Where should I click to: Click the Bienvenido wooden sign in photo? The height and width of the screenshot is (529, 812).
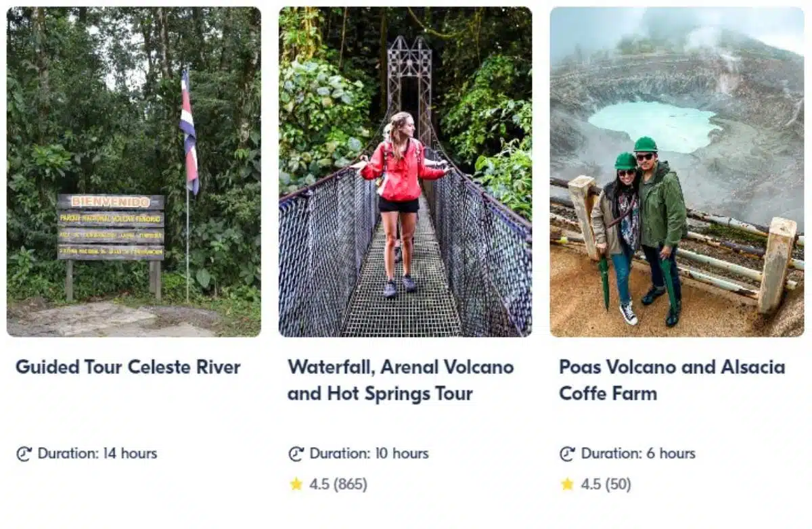tap(111, 227)
